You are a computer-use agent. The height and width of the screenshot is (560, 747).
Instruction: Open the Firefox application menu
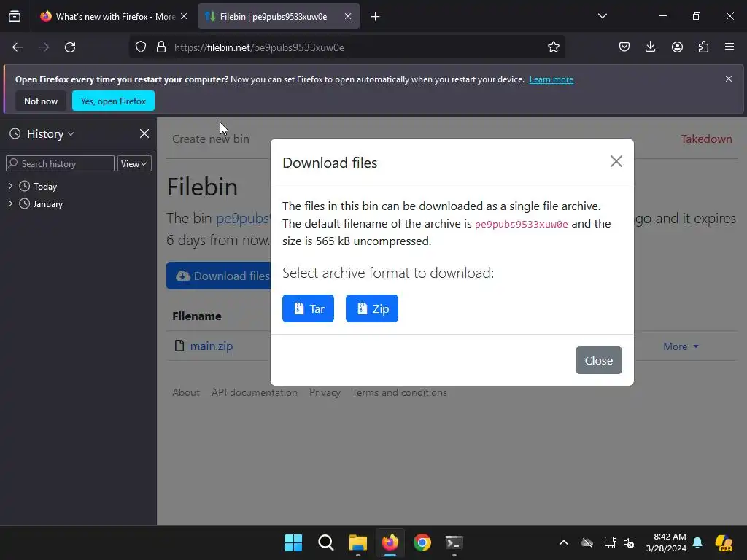tap(729, 47)
